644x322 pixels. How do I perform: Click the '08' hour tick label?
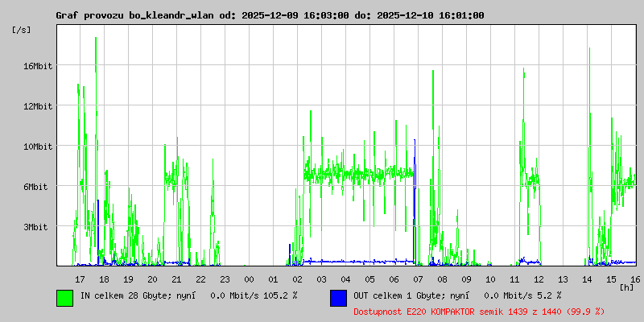coord(442,279)
